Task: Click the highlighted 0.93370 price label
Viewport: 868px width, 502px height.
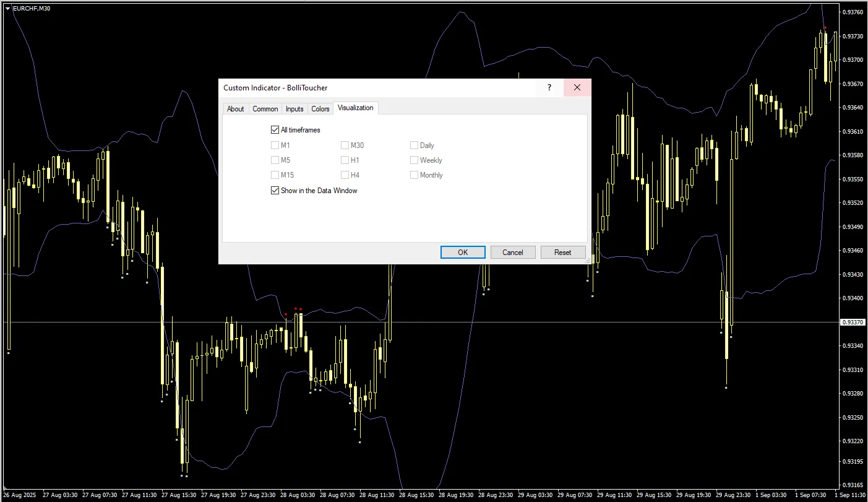Action: point(853,322)
